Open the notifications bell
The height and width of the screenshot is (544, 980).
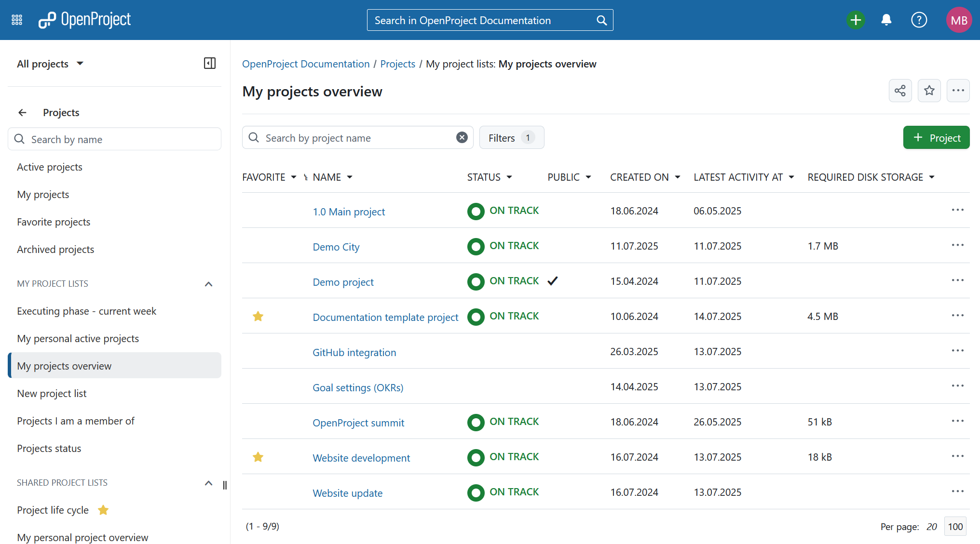pos(886,20)
